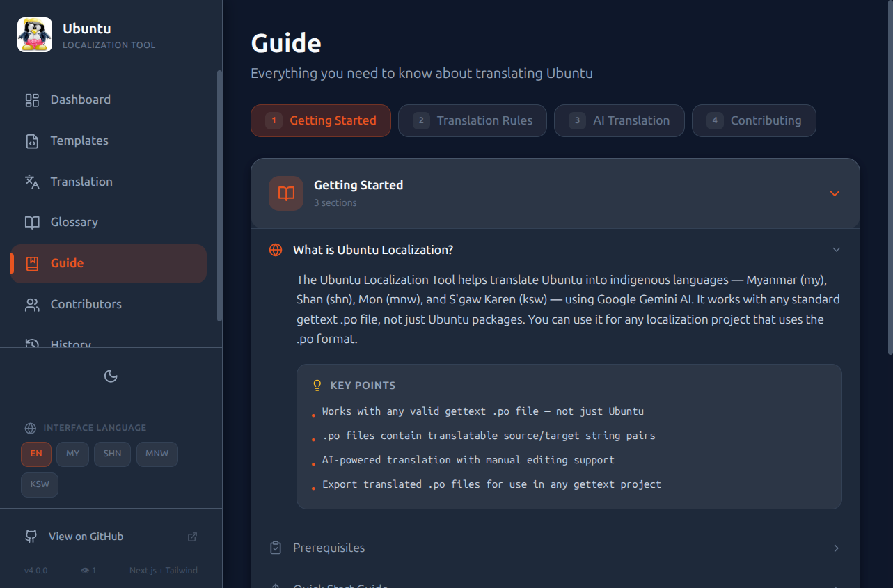Collapse the Getting Started card chevron

tap(835, 193)
